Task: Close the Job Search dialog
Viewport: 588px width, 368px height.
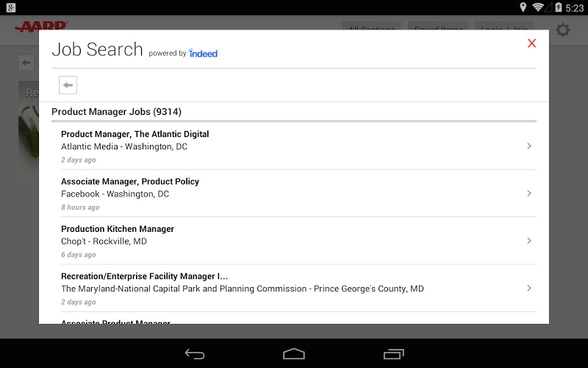Action: [531, 43]
